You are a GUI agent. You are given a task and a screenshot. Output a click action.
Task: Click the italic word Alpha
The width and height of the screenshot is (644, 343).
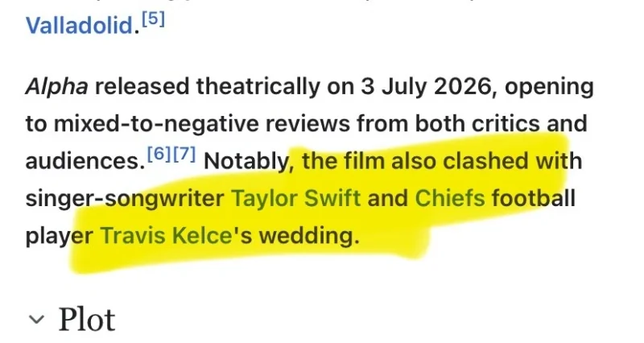coord(56,87)
